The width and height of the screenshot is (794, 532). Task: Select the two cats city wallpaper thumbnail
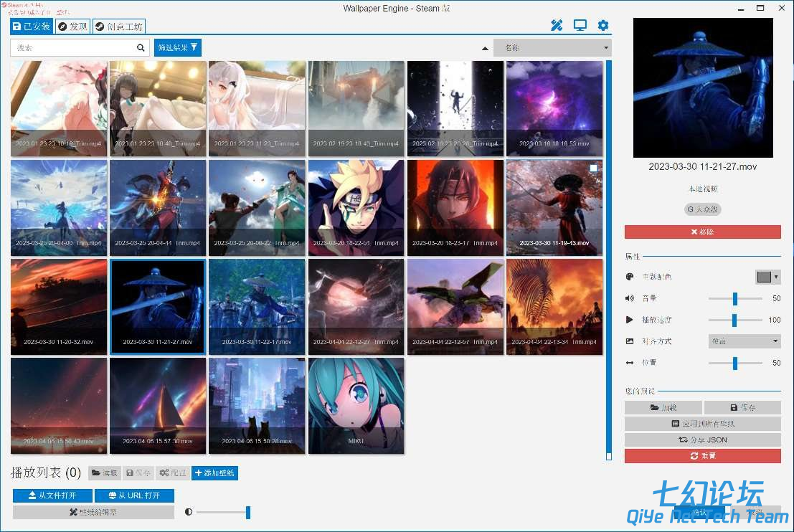[x=257, y=406]
